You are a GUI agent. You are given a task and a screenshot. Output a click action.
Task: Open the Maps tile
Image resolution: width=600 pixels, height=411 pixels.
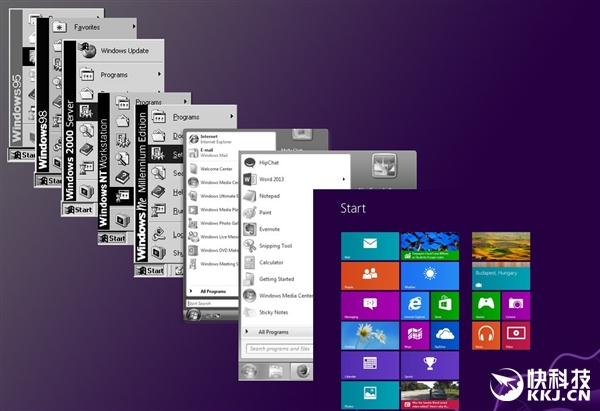(415, 336)
